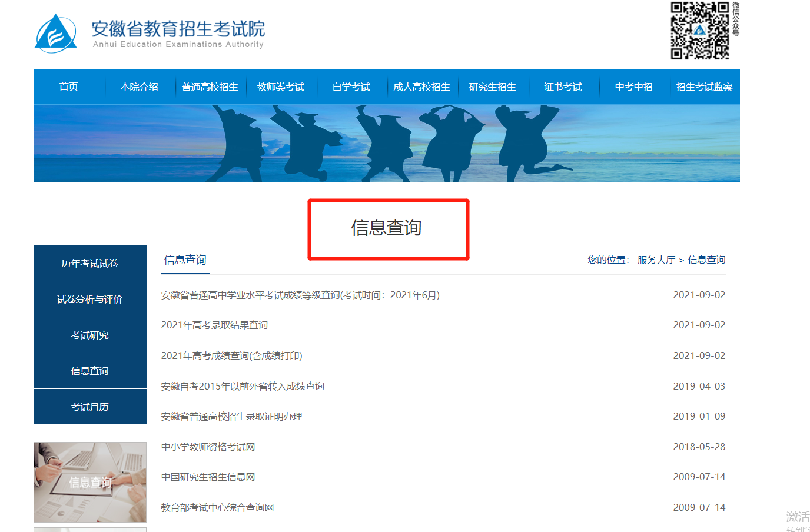The image size is (810, 532).
Task: Go to the 教师类考试 menu
Action: coord(281,87)
